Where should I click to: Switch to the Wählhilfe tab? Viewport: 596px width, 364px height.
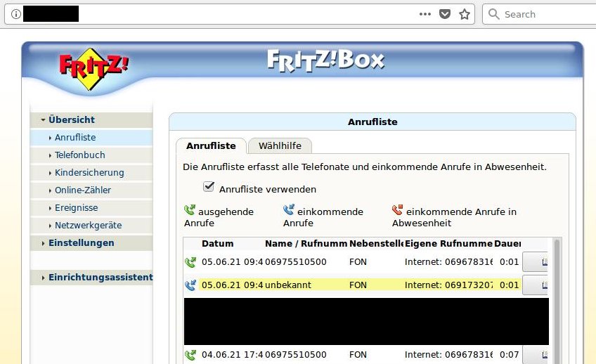[280, 146]
